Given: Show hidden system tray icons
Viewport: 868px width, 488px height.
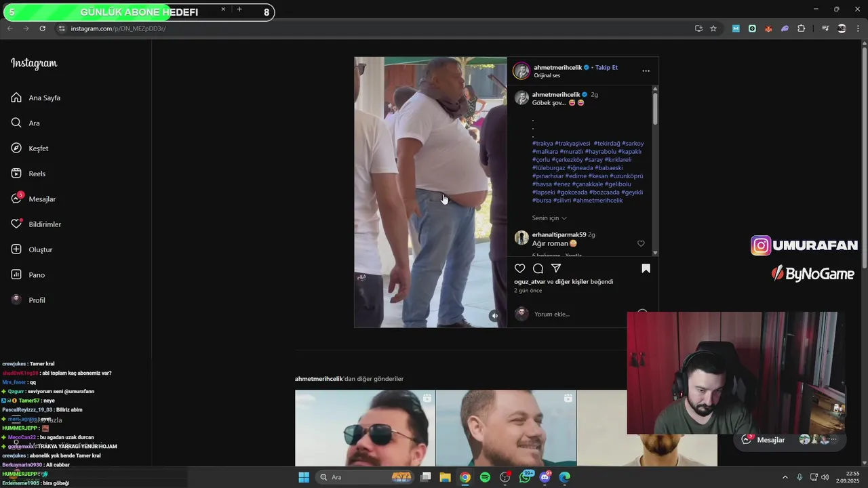Looking at the screenshot, I should coord(785,477).
